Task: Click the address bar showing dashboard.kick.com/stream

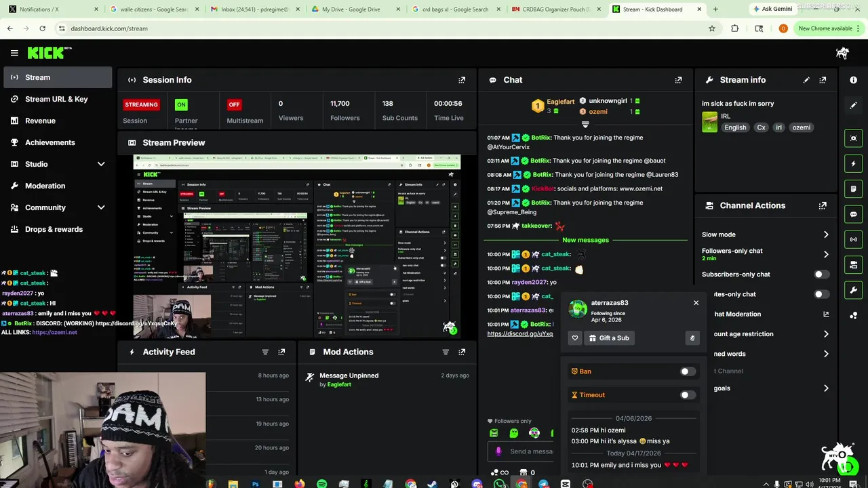Action: coord(380,28)
